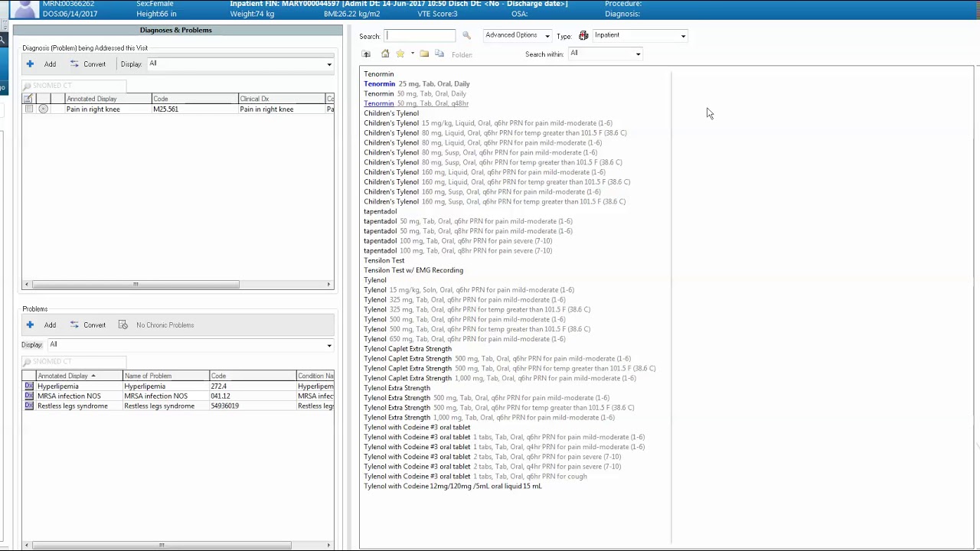980x551 pixels.
Task: Click the Dx icon beside MRSA infection NOS
Action: (x=29, y=396)
